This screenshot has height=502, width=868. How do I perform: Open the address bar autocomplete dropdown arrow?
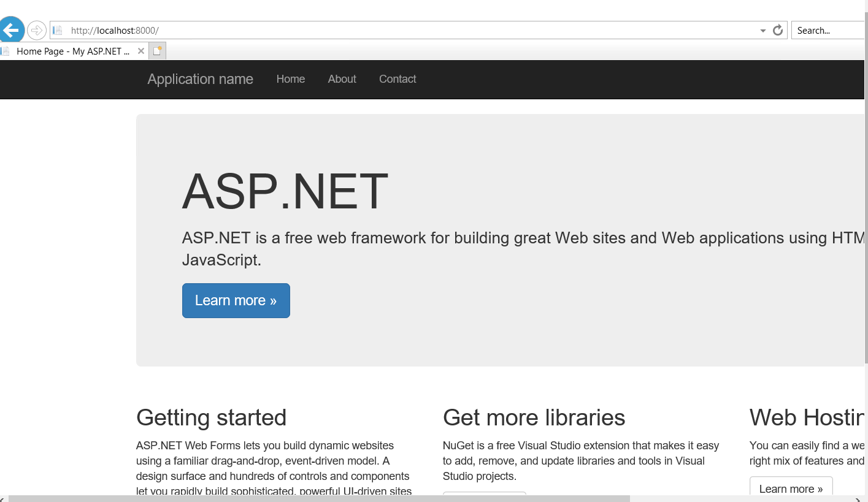763,31
